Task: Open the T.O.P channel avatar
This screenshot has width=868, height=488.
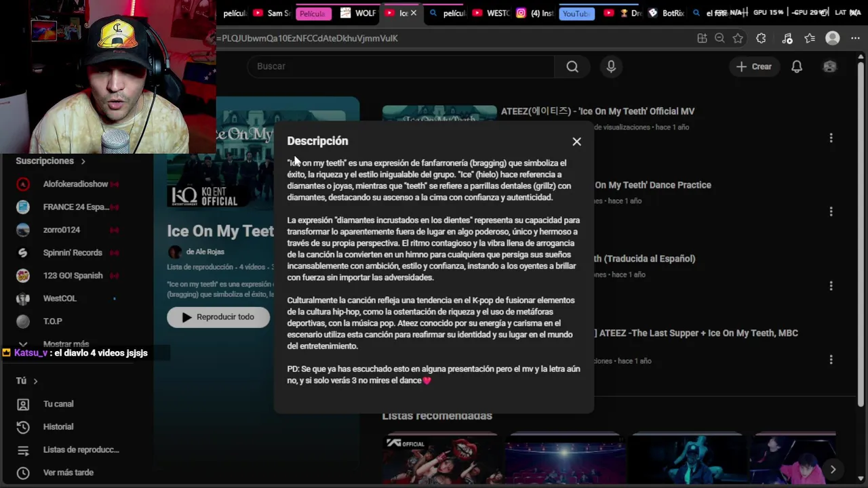Action: pos(23,321)
